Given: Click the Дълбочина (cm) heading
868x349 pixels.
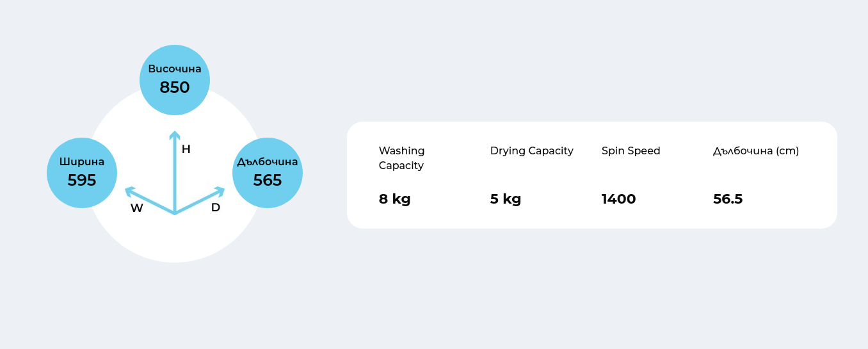Looking at the screenshot, I should click(756, 151).
